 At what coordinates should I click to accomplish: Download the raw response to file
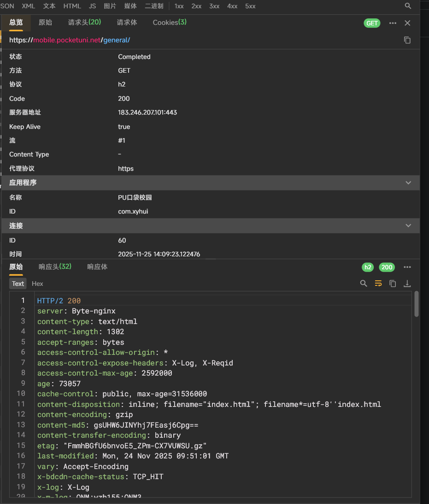(407, 284)
